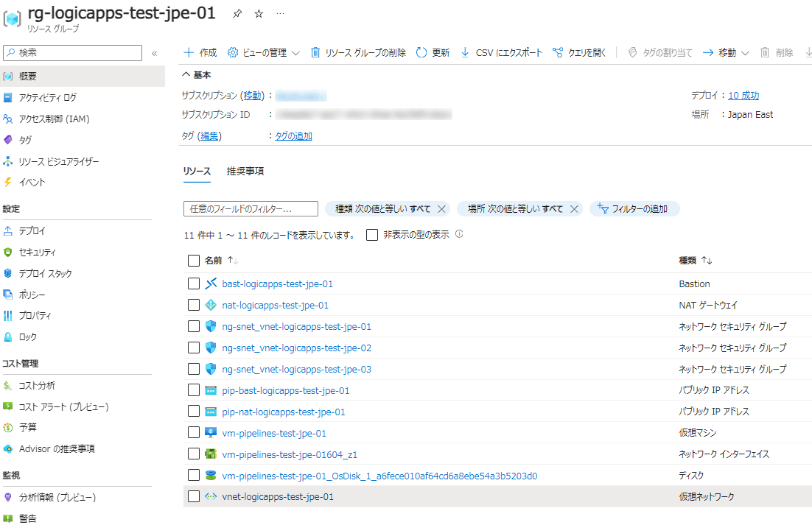Image resolution: width=812 pixels, height=525 pixels.
Task: Remove the 場所 filter with X
Action: (574, 209)
